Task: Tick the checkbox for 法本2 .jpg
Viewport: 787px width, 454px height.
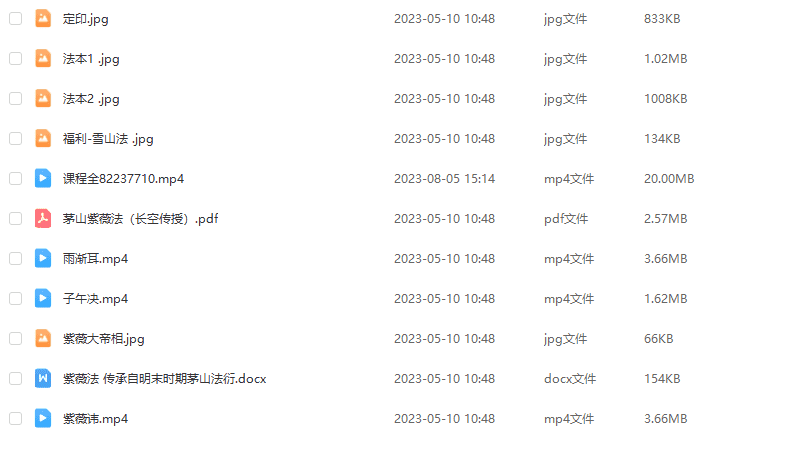Action: pos(16,98)
